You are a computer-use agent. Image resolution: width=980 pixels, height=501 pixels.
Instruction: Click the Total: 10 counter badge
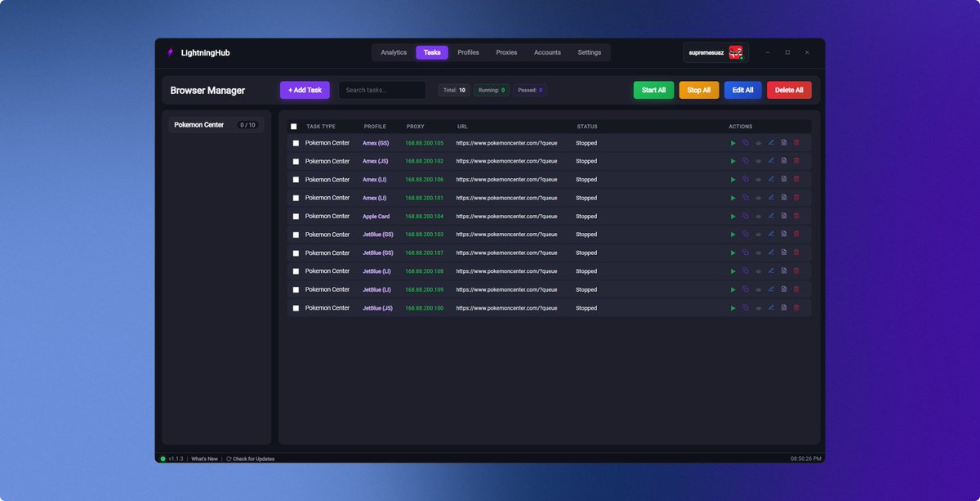click(x=454, y=90)
